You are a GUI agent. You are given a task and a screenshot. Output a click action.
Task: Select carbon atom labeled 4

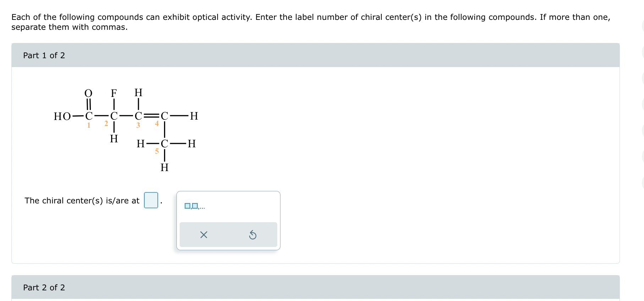(x=164, y=116)
